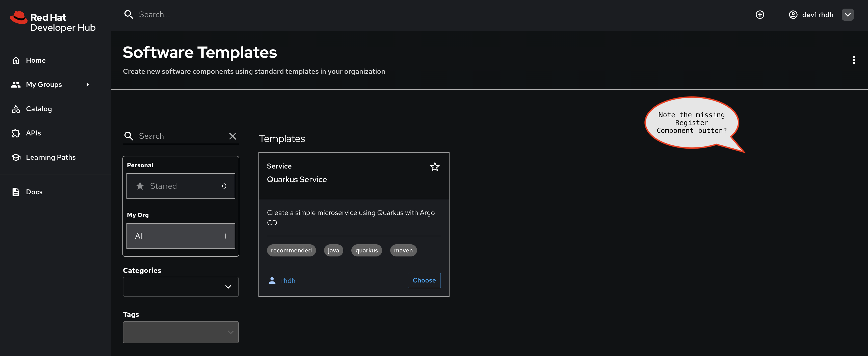Click the user profile avatar icon

pyautogui.click(x=793, y=15)
